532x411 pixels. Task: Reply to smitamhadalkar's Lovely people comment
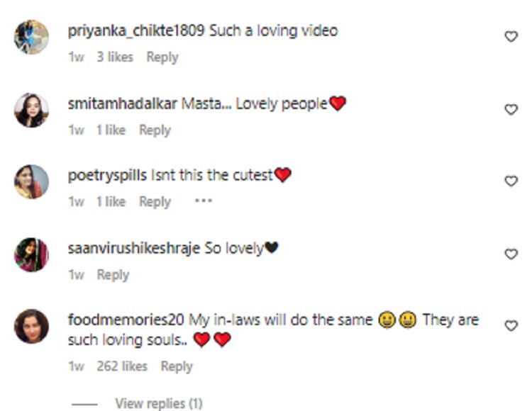click(x=155, y=130)
